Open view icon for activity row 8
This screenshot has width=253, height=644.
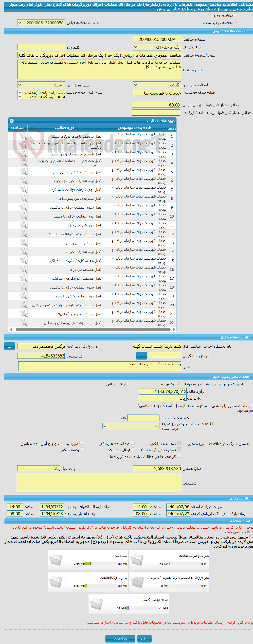[23, 199]
